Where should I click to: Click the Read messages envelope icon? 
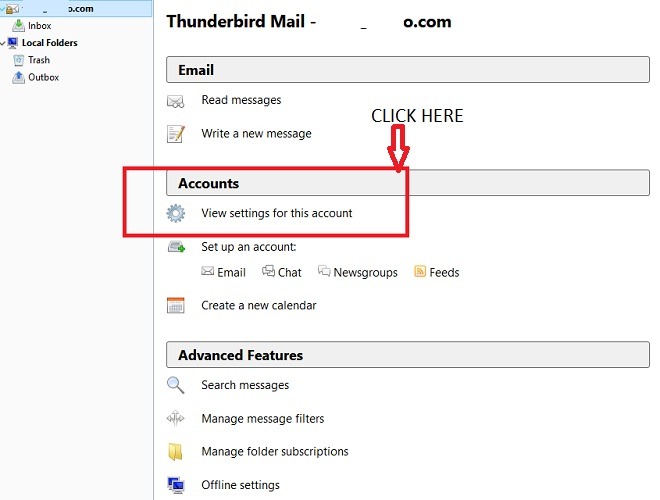pyautogui.click(x=176, y=101)
